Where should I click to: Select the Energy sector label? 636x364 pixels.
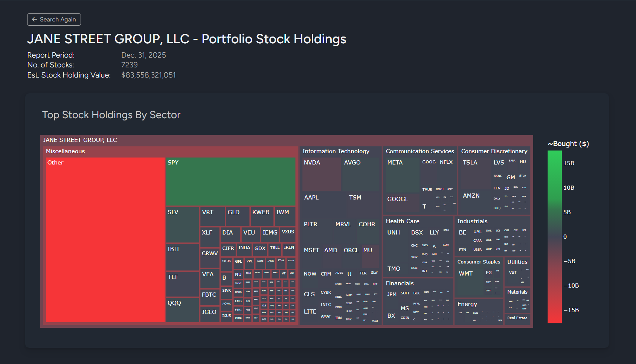tap(467, 304)
